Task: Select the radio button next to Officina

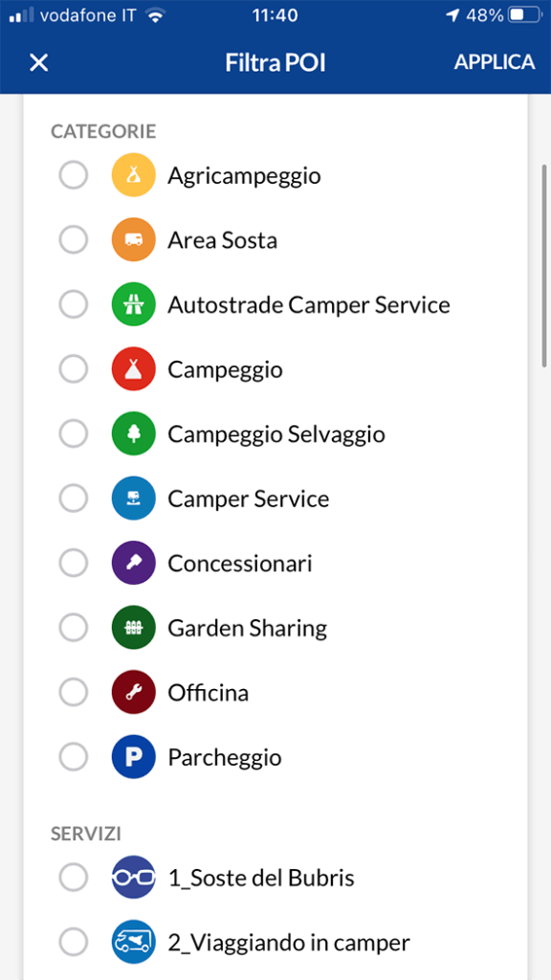Action: point(74,692)
